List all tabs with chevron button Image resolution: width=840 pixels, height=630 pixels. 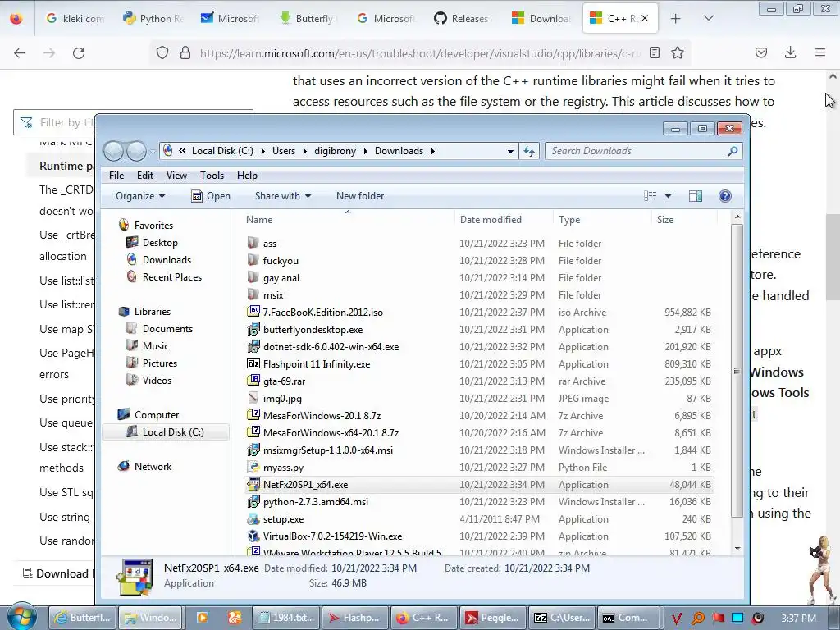pos(708,18)
